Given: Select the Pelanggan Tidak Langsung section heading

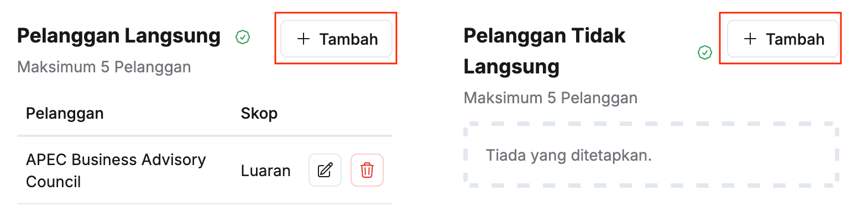Looking at the screenshot, I should [545, 51].
